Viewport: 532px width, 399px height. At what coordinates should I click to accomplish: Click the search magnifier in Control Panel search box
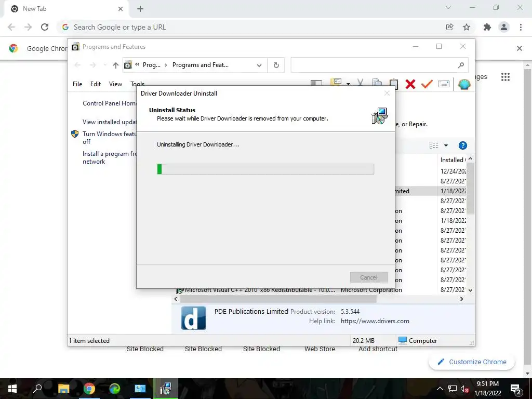460,65
